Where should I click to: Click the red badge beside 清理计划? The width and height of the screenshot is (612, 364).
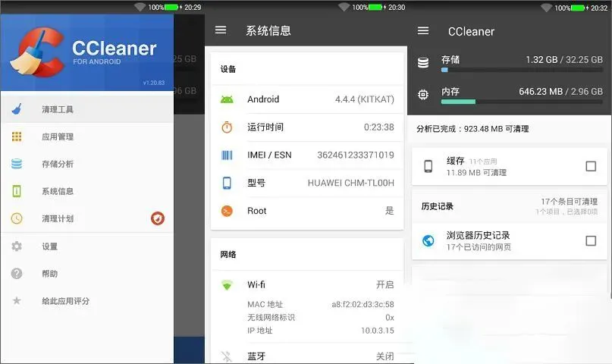pyautogui.click(x=158, y=218)
